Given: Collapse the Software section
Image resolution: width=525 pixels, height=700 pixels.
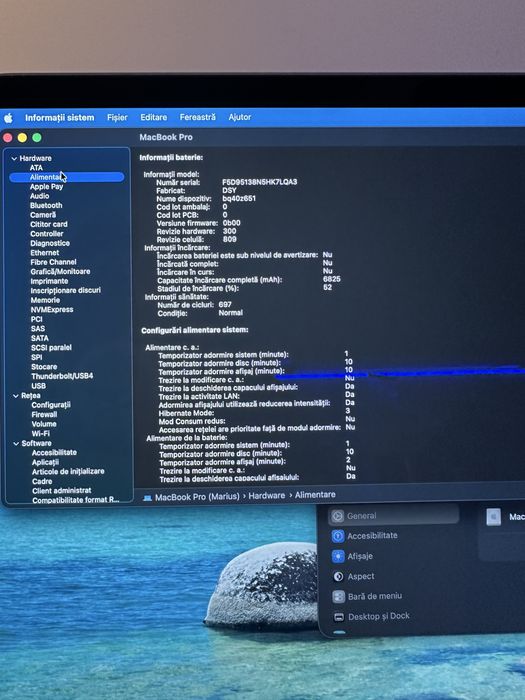Looking at the screenshot, I should (16, 444).
